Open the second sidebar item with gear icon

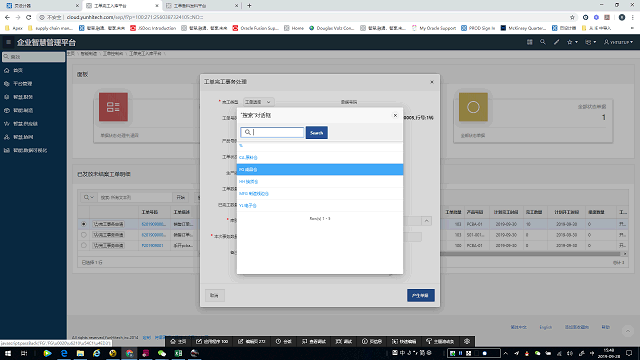[x=33, y=84]
